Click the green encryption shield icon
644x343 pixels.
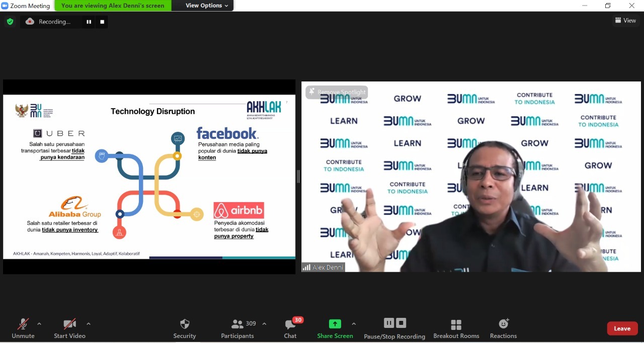10,22
